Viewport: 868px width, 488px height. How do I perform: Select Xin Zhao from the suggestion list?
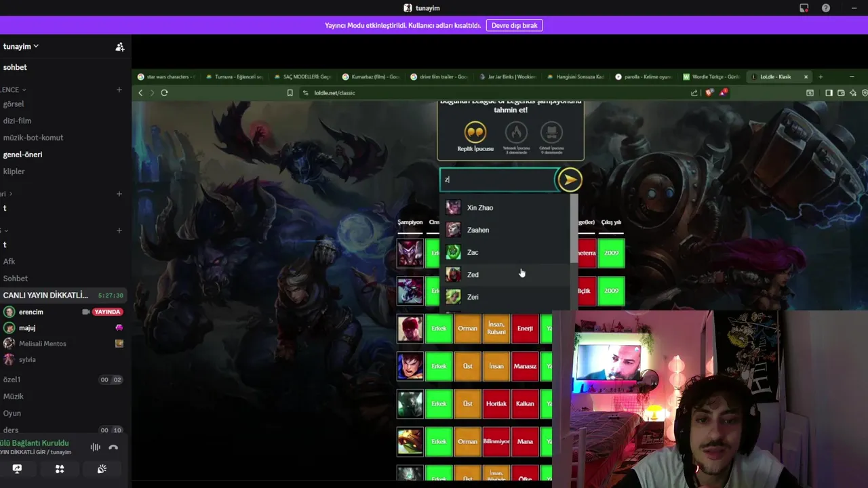(x=506, y=207)
